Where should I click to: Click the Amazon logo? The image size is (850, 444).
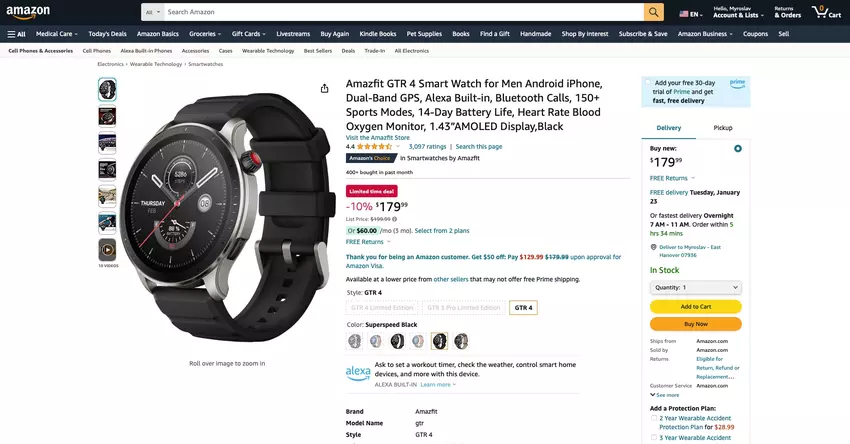tap(28, 12)
